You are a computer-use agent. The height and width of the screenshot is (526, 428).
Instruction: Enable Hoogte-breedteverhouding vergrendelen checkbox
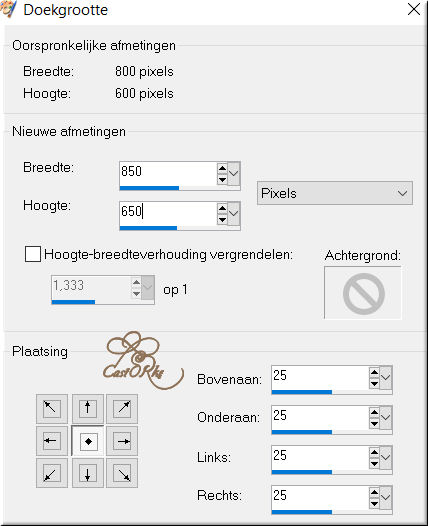tap(33, 254)
